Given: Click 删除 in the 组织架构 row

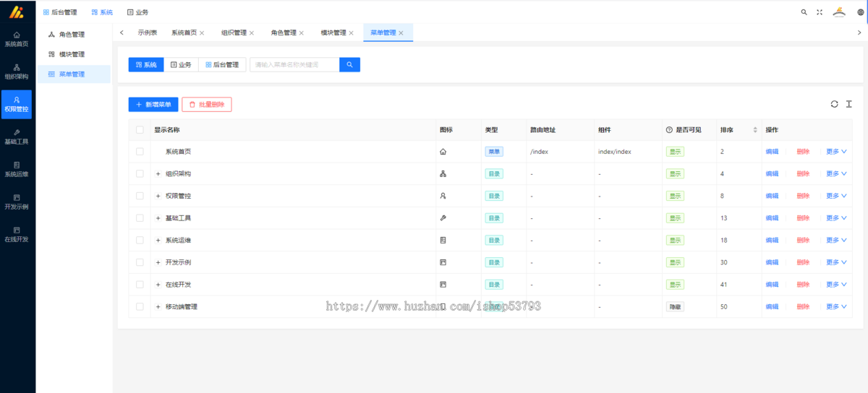Looking at the screenshot, I should click(803, 173).
